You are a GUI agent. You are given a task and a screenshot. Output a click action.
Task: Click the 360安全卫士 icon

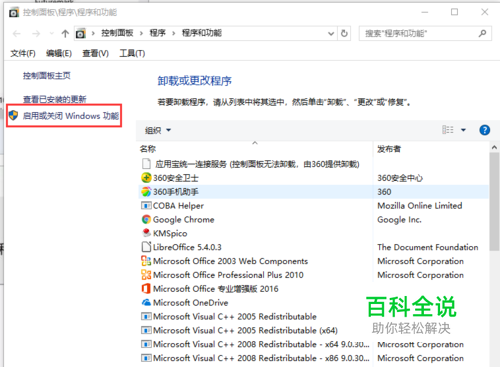coord(146,178)
